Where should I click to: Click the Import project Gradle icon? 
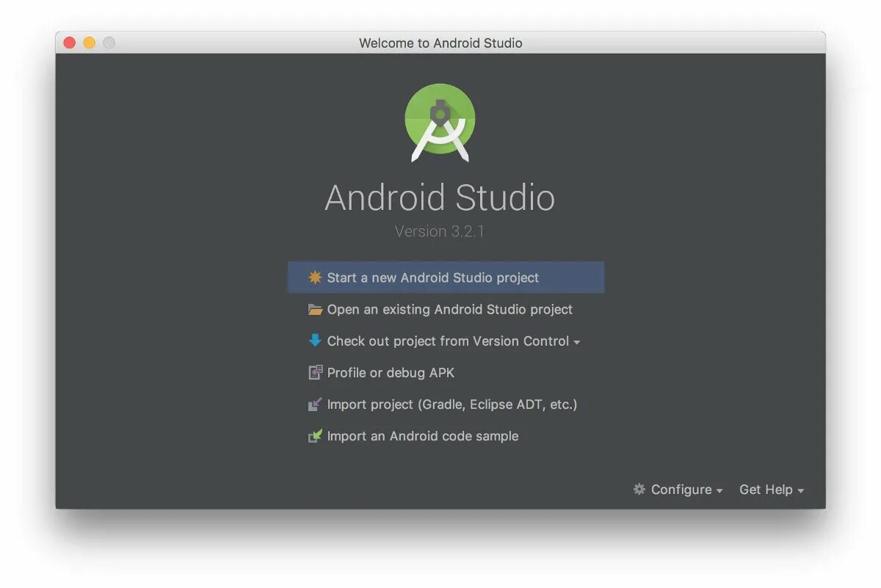(x=315, y=404)
